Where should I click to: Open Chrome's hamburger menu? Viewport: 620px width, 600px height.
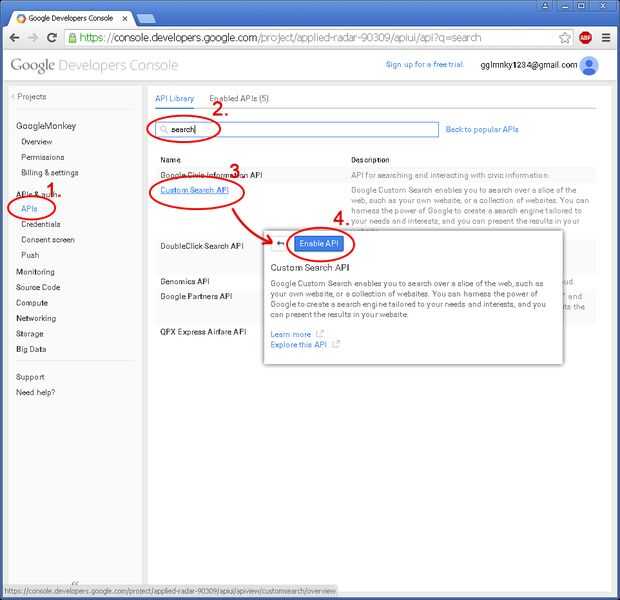(606, 38)
